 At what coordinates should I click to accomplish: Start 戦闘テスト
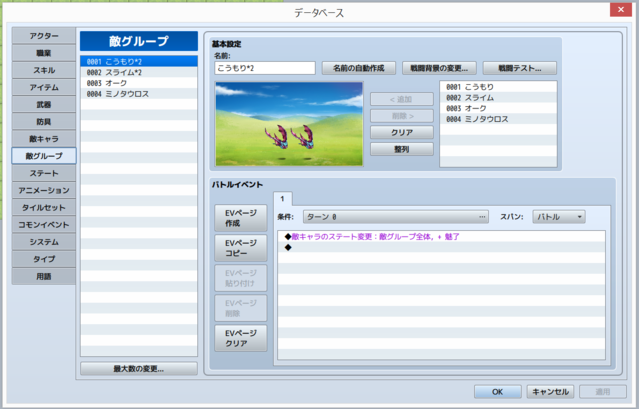click(520, 68)
